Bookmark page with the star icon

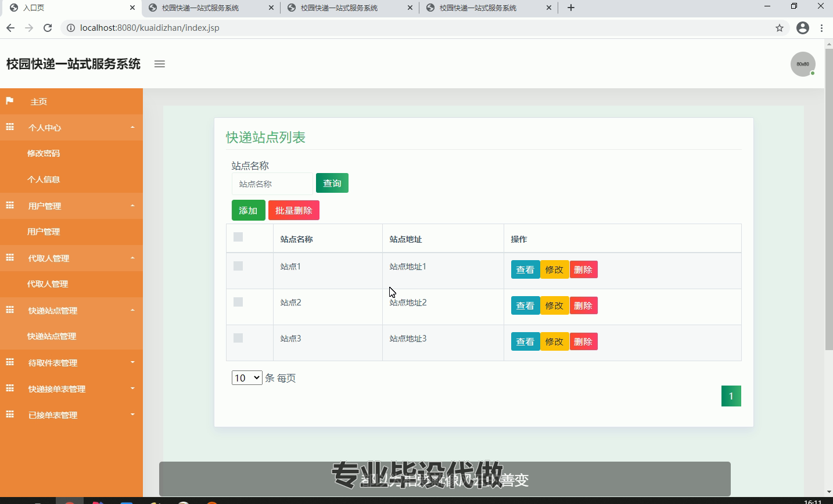pos(780,28)
